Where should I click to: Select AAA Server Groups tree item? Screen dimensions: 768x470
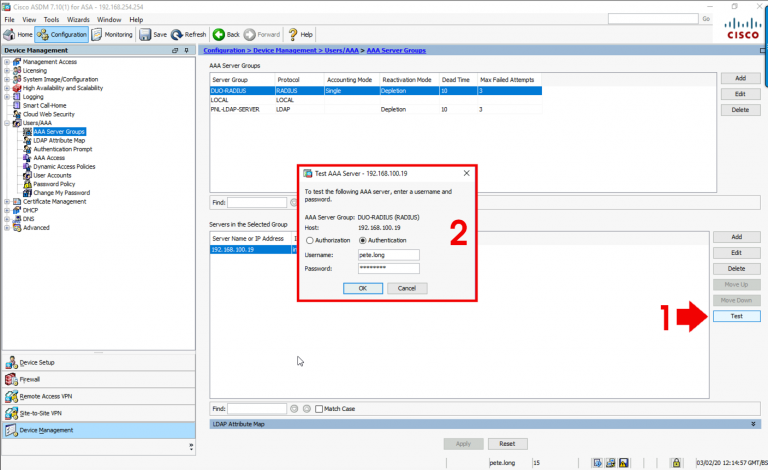tap(59, 132)
